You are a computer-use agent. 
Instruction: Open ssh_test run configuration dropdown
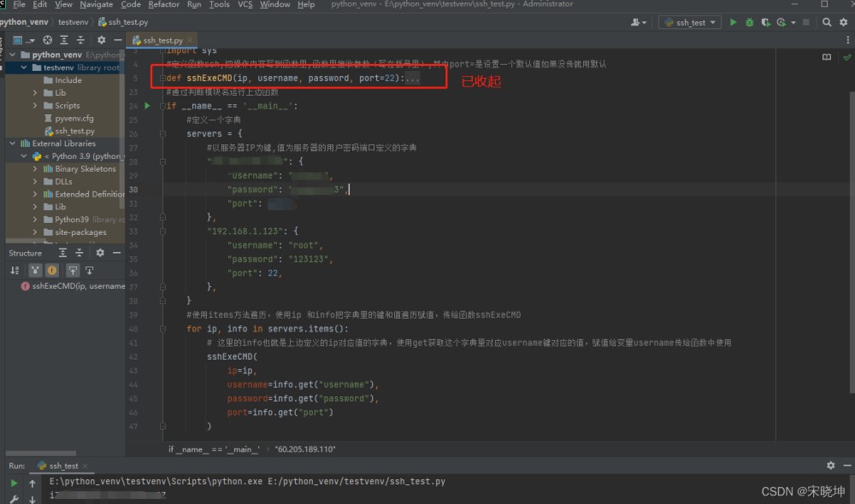point(690,22)
